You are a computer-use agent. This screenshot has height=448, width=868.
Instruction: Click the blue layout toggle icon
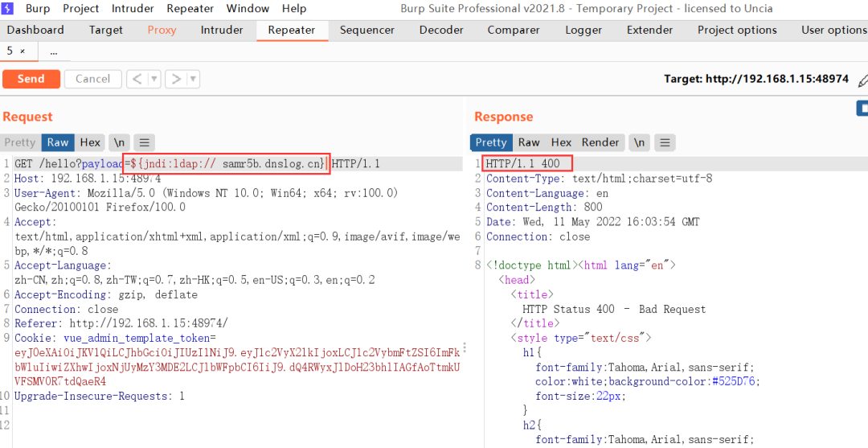862,108
